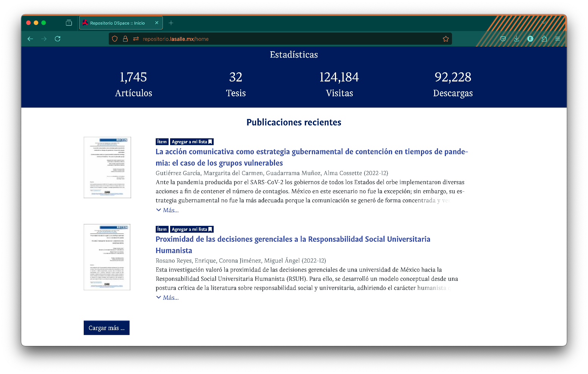Click the first article's cover thumbnail
The height and width of the screenshot is (374, 588).
pyautogui.click(x=107, y=167)
